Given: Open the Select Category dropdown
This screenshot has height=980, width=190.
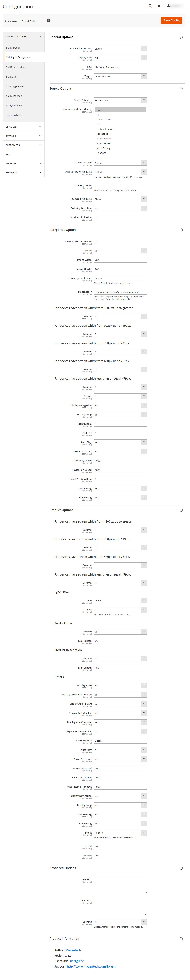Looking at the screenshot, I should click(120, 100).
